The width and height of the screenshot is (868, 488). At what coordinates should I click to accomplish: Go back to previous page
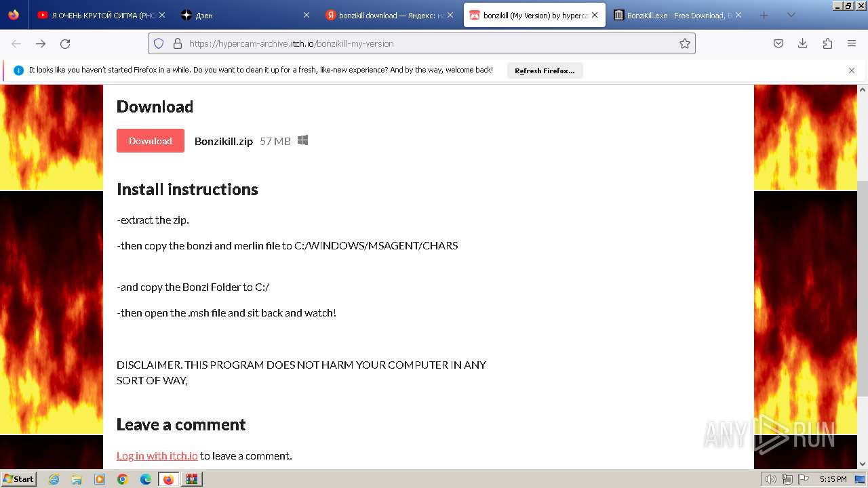16,43
